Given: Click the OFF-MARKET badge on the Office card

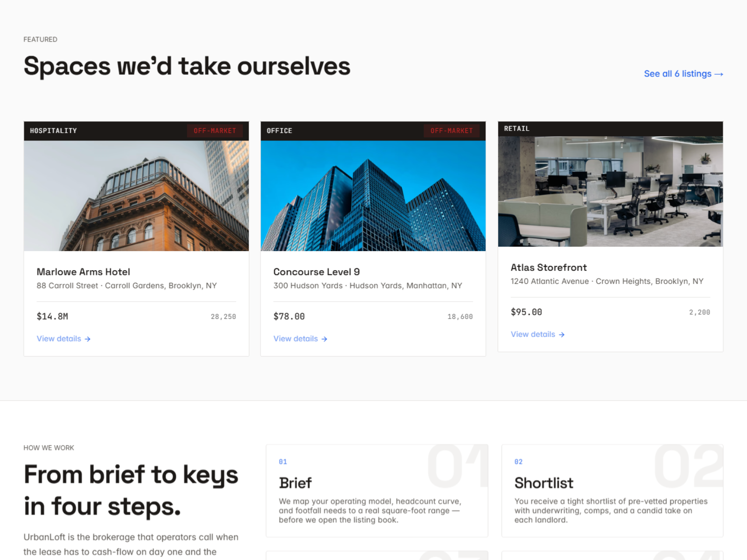Looking at the screenshot, I should click(451, 131).
